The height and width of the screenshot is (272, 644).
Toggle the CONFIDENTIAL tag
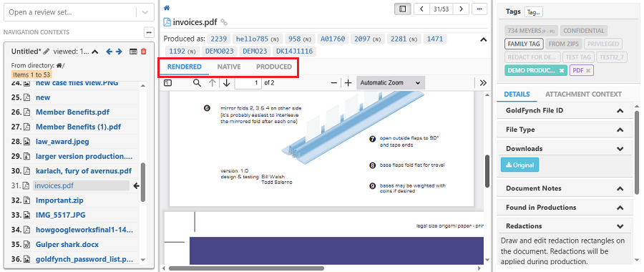tap(584, 30)
